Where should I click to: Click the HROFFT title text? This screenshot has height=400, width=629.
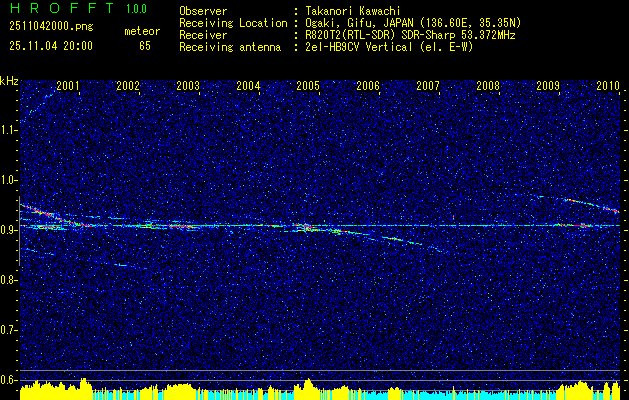[62, 8]
